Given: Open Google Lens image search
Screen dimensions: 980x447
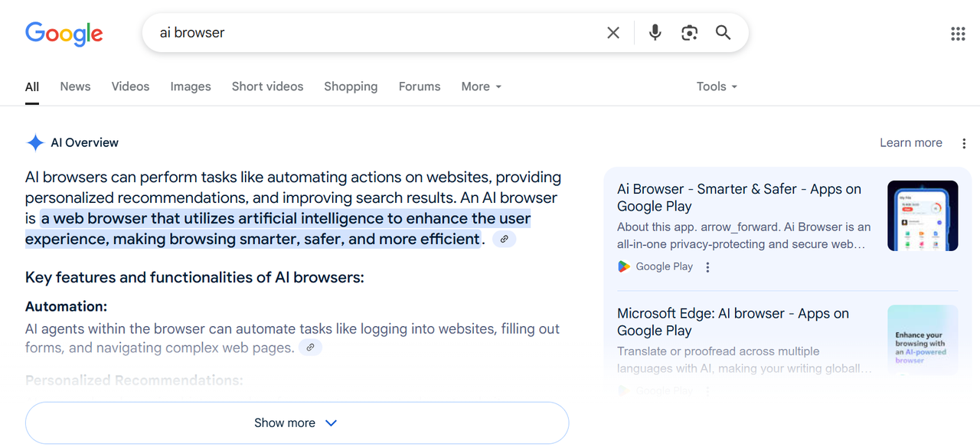Looking at the screenshot, I should point(689,33).
